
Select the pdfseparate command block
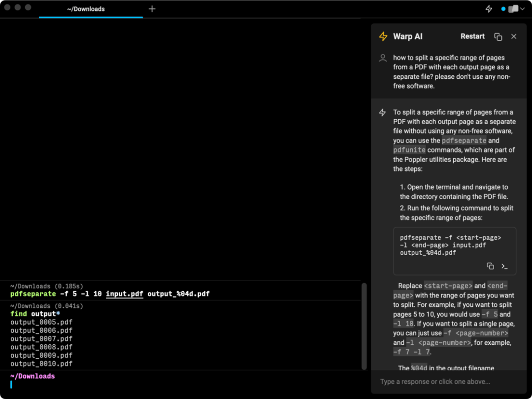180,291
